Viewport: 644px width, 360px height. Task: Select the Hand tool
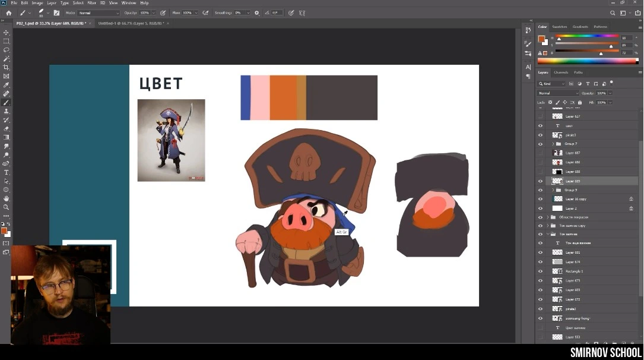7,198
